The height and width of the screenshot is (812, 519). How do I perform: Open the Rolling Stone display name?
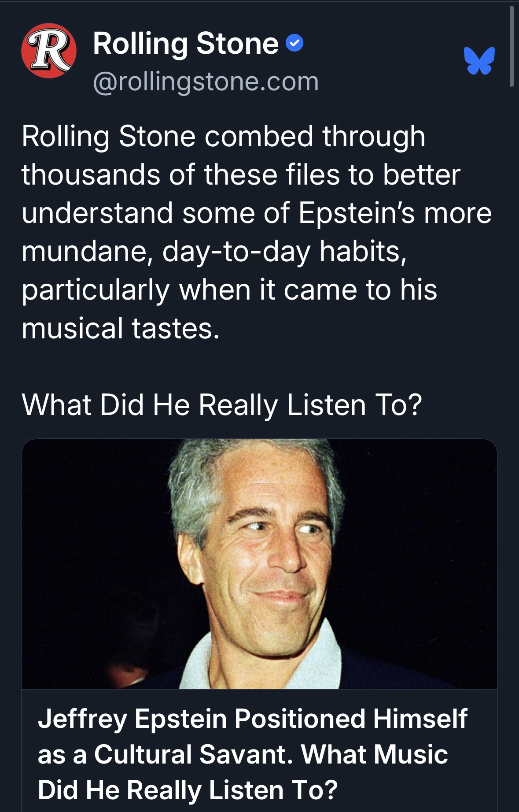pos(185,44)
